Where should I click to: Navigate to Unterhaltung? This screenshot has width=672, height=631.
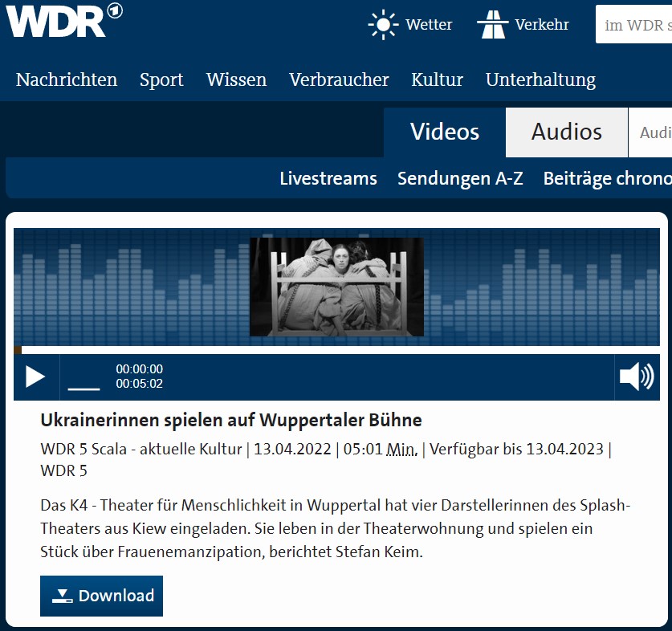(x=540, y=79)
